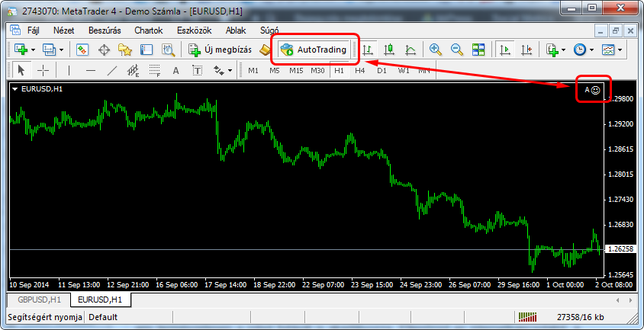Select the Fibonacci retracement tool
This screenshot has height=330, width=644.
pos(154,71)
